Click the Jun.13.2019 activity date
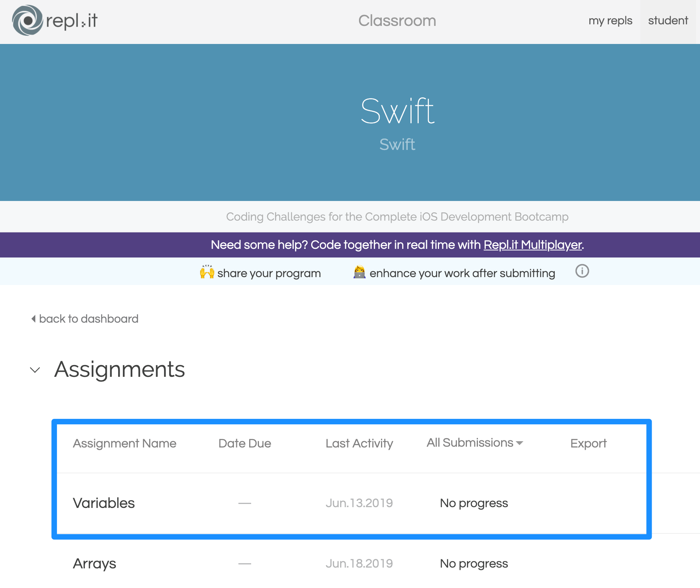The height and width of the screenshot is (588, 700). click(359, 503)
